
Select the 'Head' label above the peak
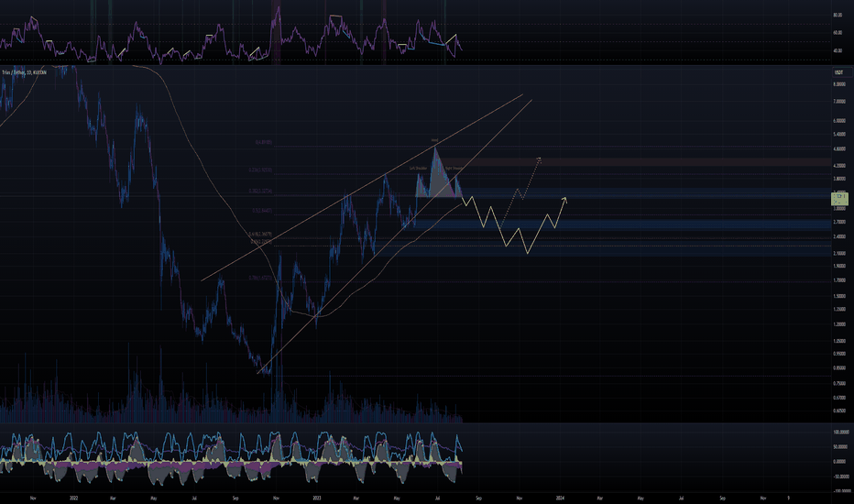[434, 140]
